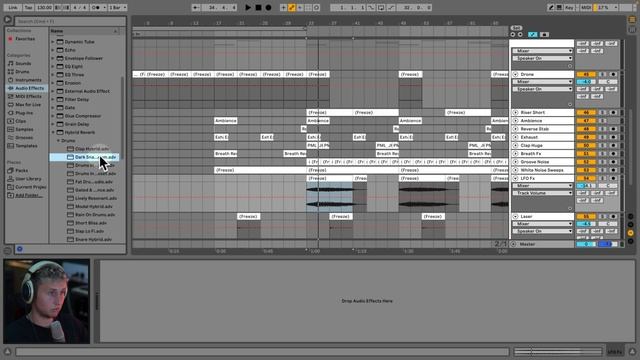Open Favorites collection in browser
This screenshot has height=360, width=640.
[24, 39]
